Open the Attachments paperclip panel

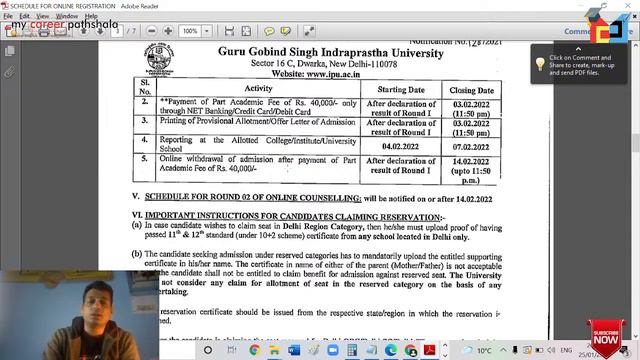[10, 73]
